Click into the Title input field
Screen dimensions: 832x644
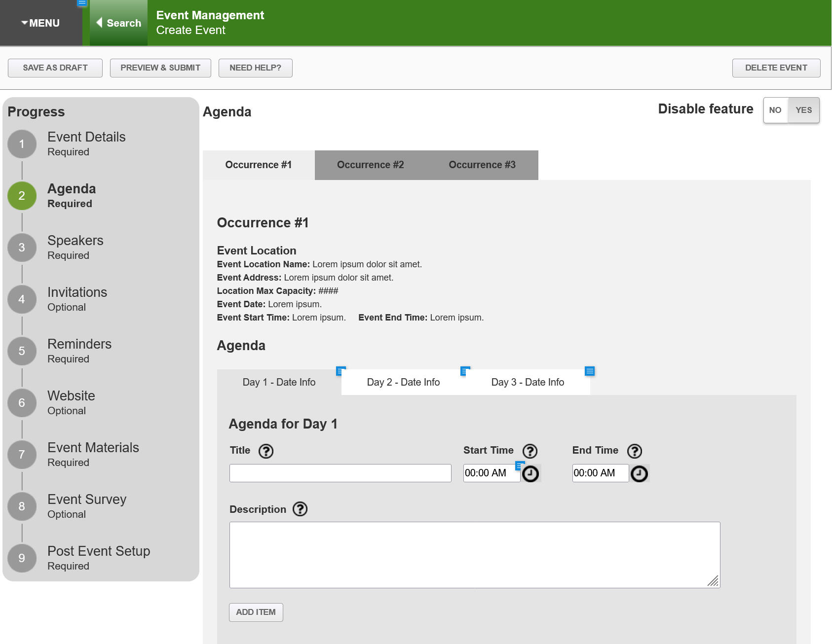340,473
